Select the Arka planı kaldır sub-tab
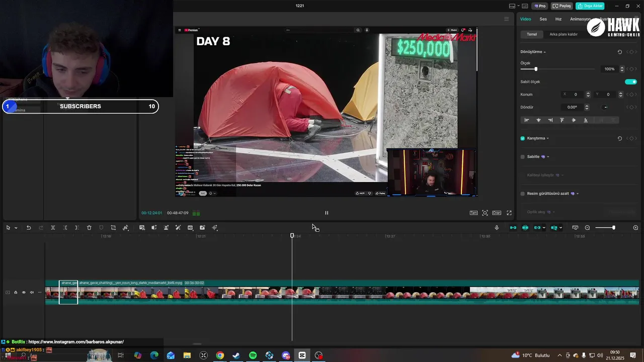 click(563, 34)
